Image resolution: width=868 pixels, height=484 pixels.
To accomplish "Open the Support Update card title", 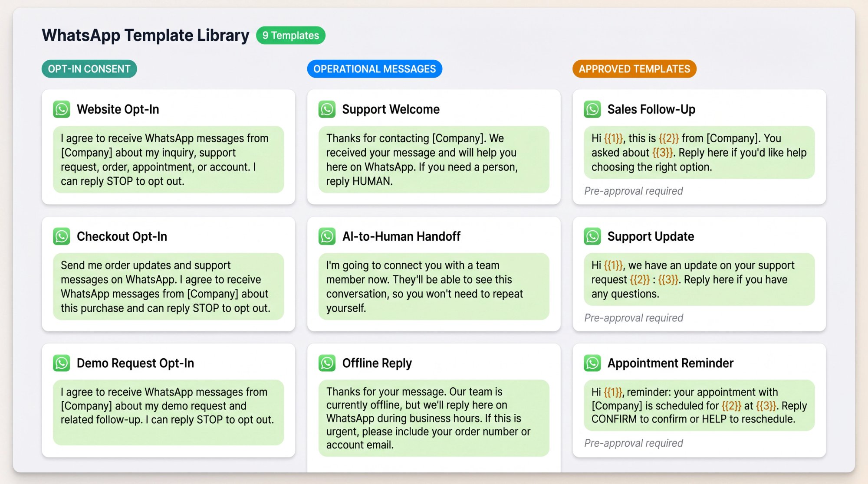I will click(651, 236).
